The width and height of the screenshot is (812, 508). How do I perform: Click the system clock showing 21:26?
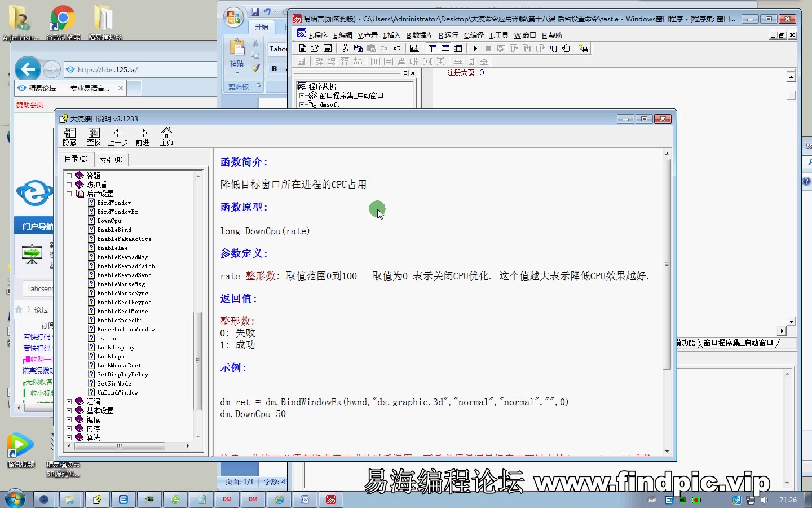788,500
